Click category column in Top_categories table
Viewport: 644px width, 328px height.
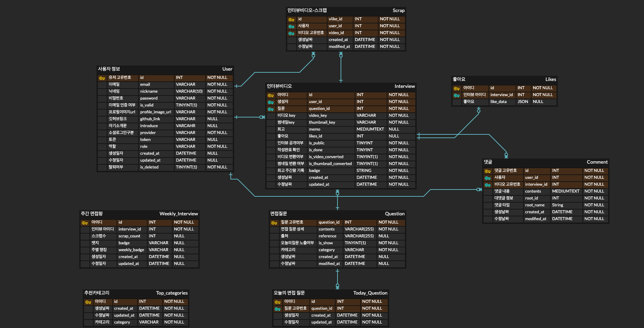[122, 322]
